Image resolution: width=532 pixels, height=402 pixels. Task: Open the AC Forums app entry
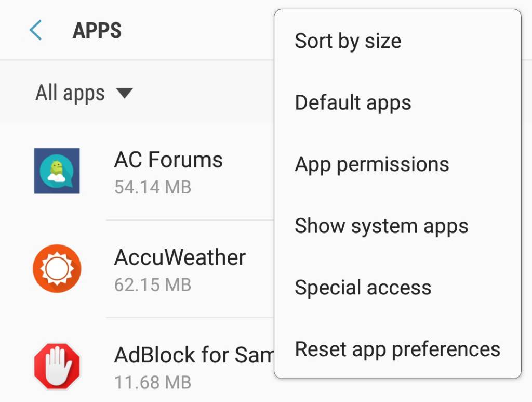point(137,172)
